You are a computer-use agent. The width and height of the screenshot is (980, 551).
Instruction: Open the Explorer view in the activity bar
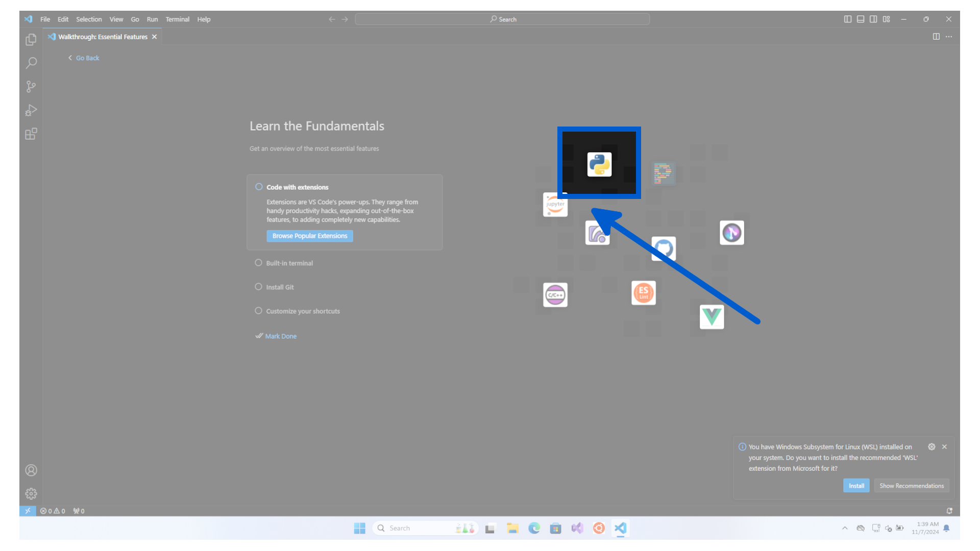coord(31,39)
